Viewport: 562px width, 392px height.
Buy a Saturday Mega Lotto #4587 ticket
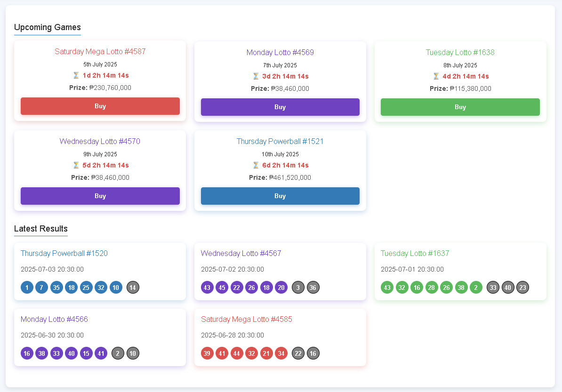[x=100, y=106]
